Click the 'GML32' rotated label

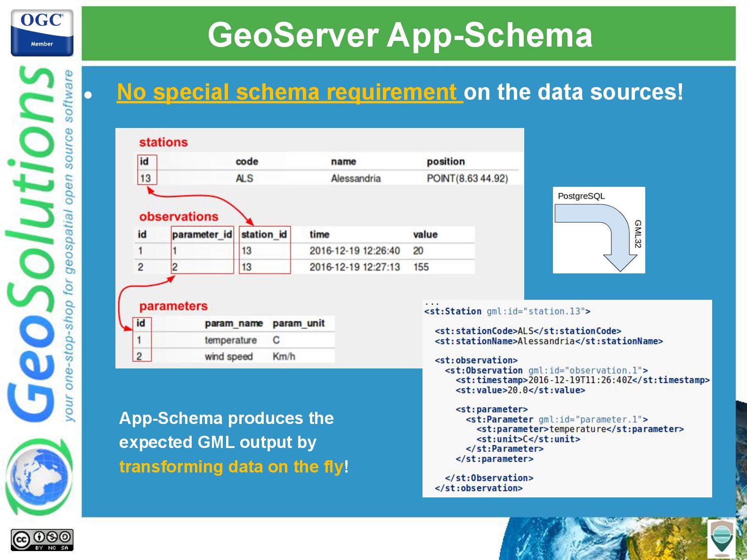tap(637, 234)
